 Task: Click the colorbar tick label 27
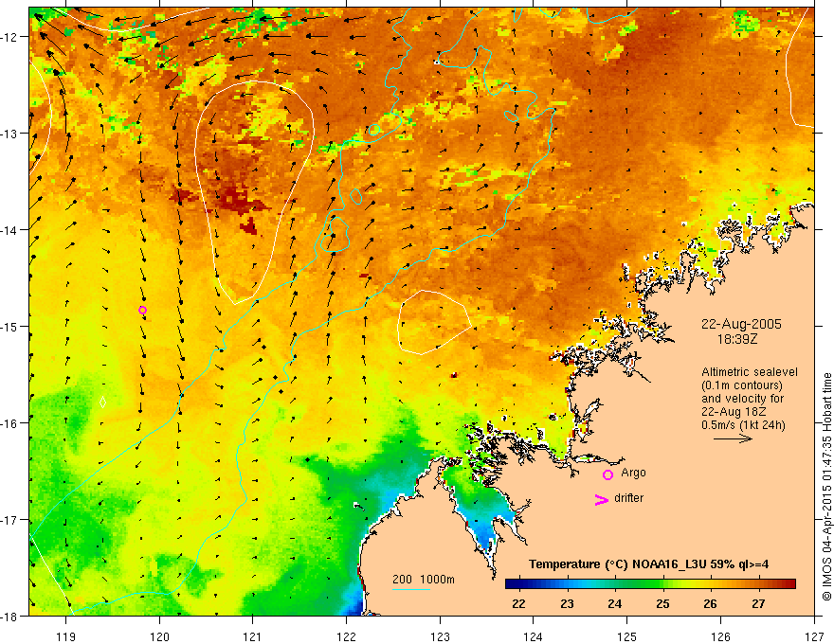point(758,603)
